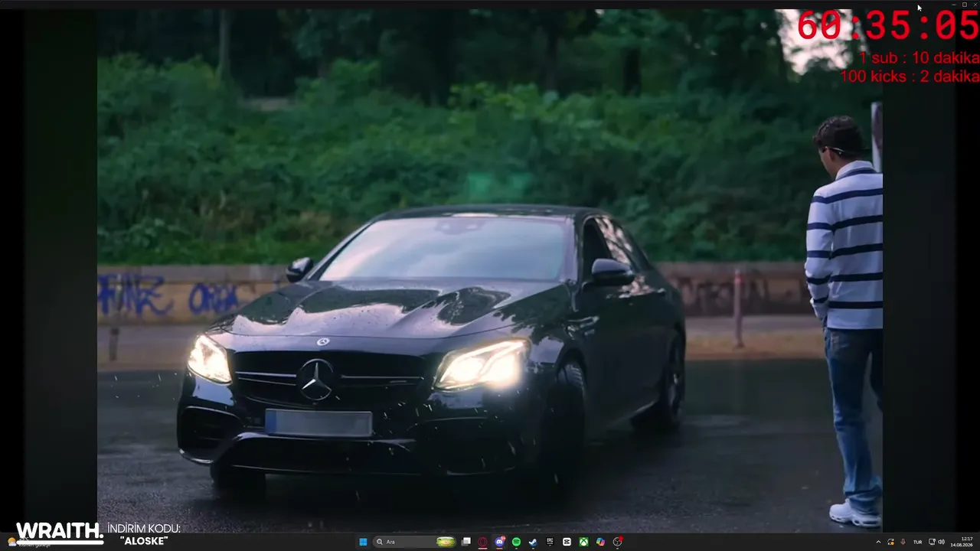Screen dimensions: 980x551
Task: Open the Opera browser taskbar icon
Action: point(482,542)
